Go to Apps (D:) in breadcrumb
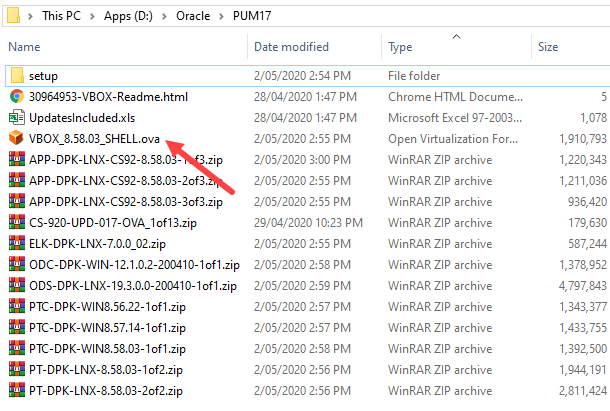 click(128, 16)
